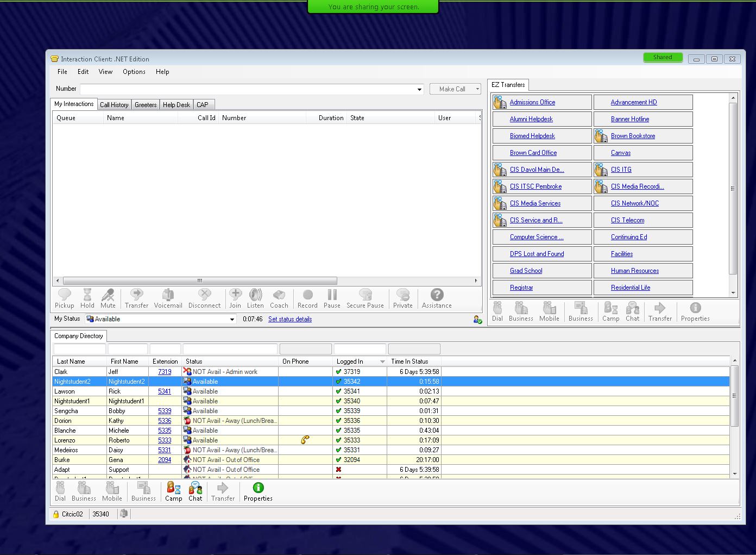The height and width of the screenshot is (555, 756).
Task: Click Transfer icon in EZ Transfers toolbar
Action: click(x=660, y=308)
